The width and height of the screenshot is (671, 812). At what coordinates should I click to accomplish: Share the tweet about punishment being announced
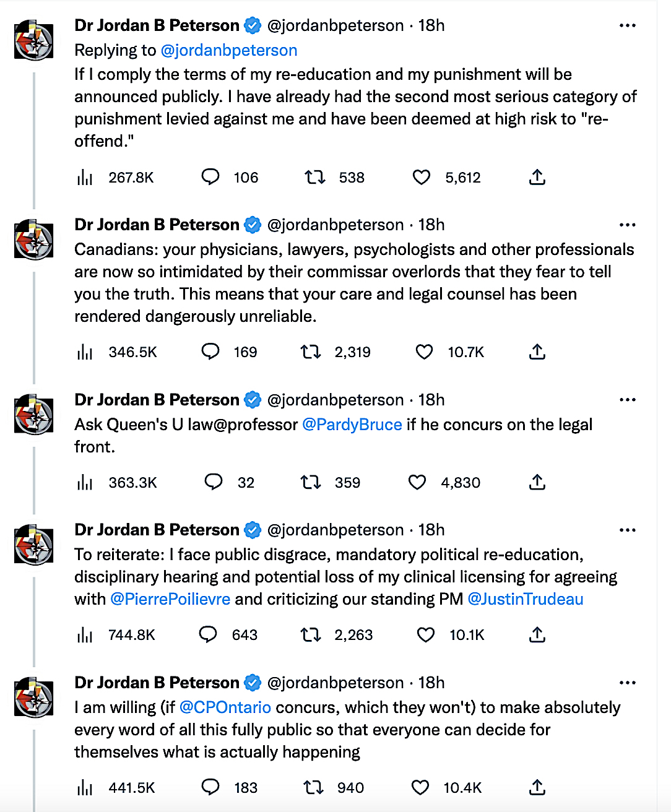tap(537, 178)
